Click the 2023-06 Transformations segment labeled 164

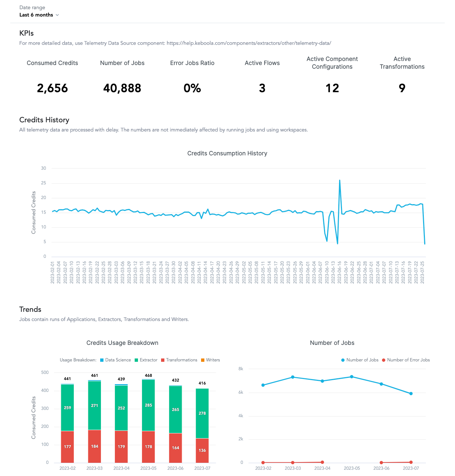click(175, 448)
